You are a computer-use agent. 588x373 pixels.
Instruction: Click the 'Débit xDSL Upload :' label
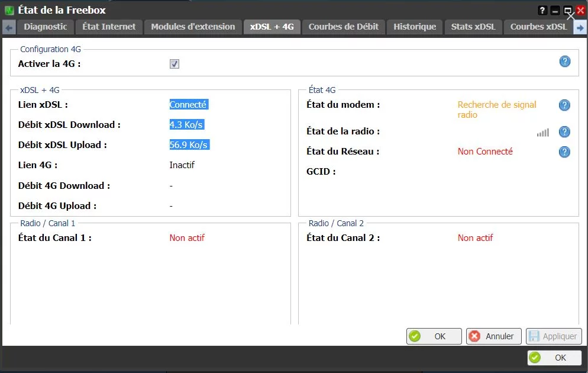(63, 145)
